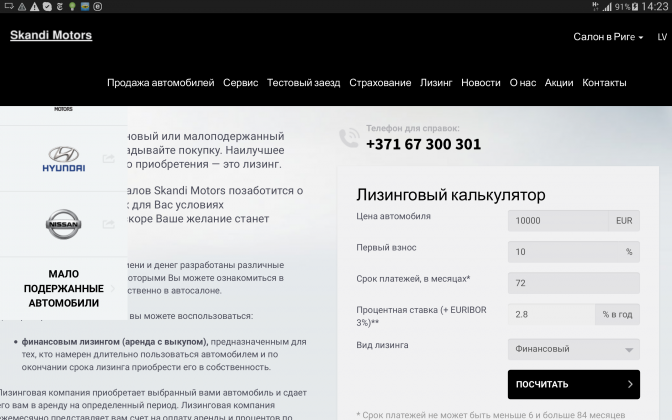Edit the Первый взнос percentage field
Viewport: 672px width, 420px height.
(x=573, y=252)
